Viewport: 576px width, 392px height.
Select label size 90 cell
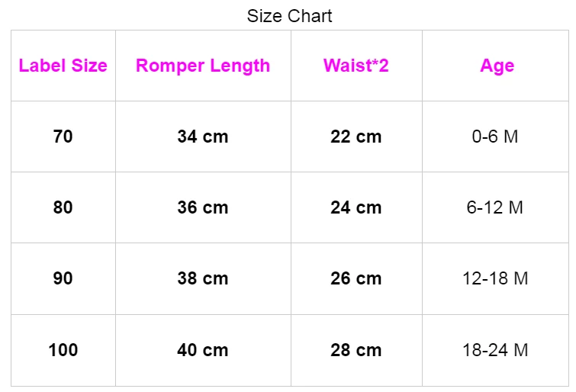[x=63, y=279]
